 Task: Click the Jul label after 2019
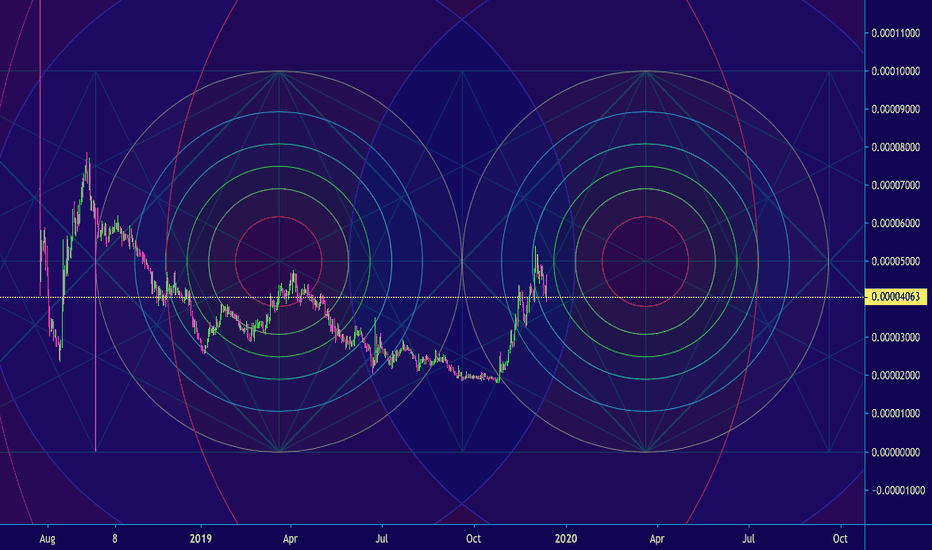[382, 539]
